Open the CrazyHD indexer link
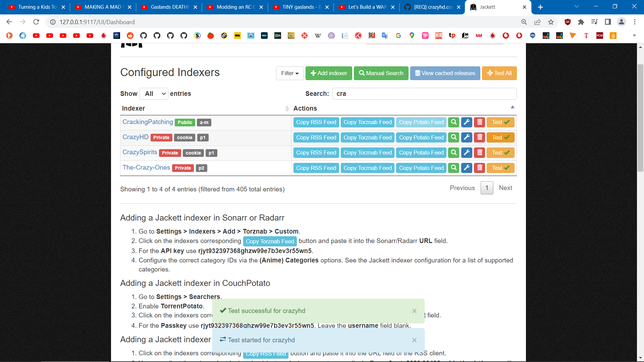 (x=135, y=137)
